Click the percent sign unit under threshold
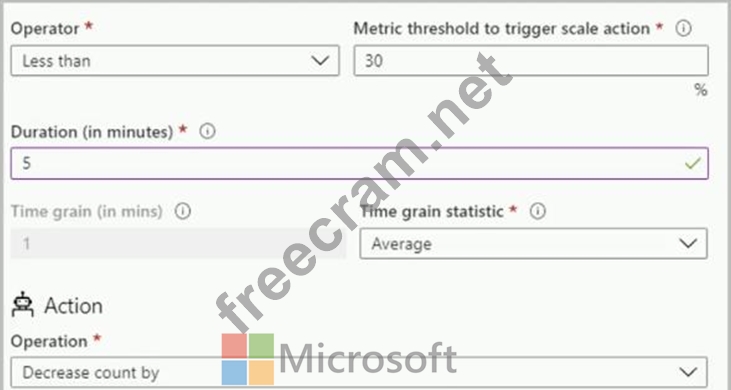731x390 pixels. click(x=701, y=89)
